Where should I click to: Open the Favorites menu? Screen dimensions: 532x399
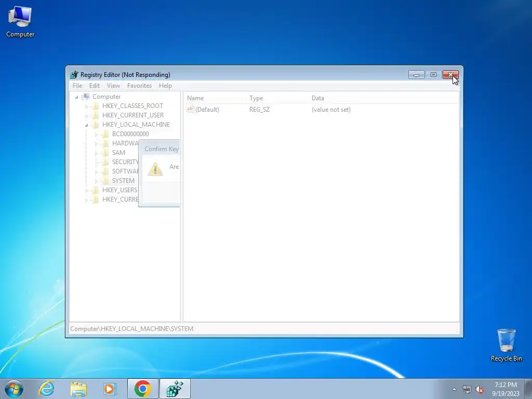[x=139, y=86]
